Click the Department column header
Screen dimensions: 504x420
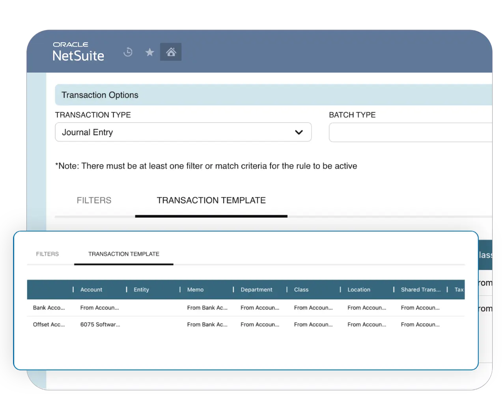coord(256,289)
